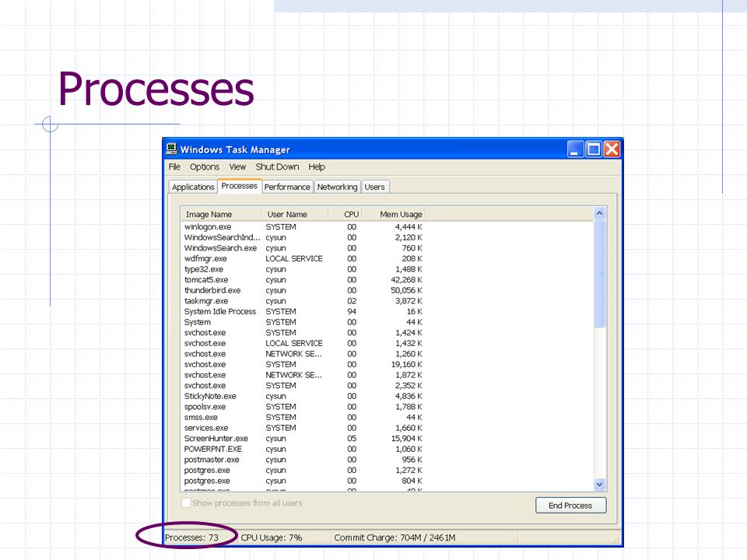Maximize the Windows Task Manager window

click(594, 149)
